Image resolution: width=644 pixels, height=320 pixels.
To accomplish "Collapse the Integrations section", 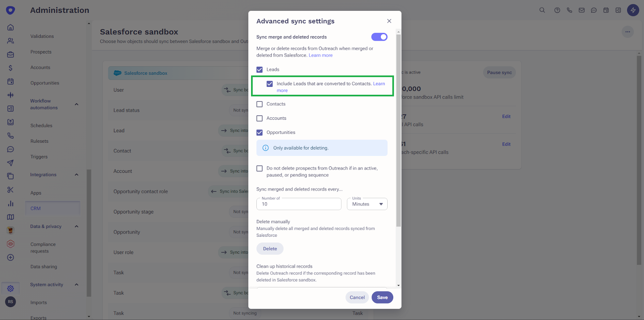I will click(76, 174).
